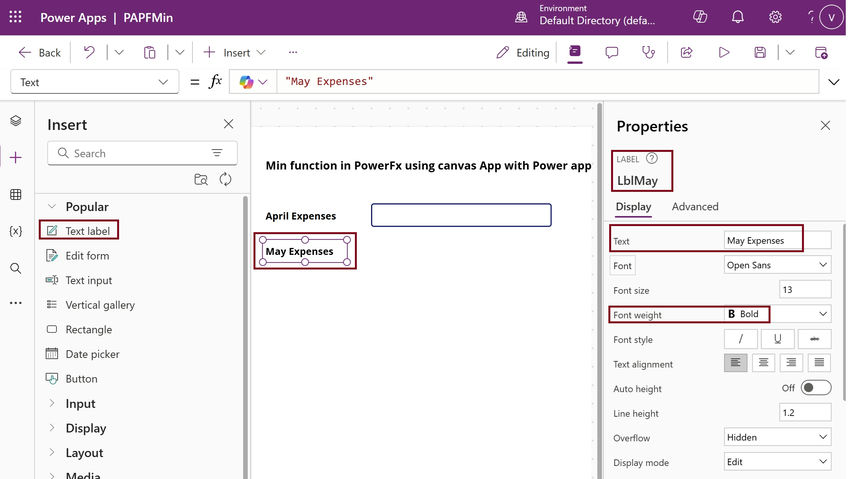This screenshot has height=479, width=850.
Task: Click the Publish icon
Action: [821, 53]
